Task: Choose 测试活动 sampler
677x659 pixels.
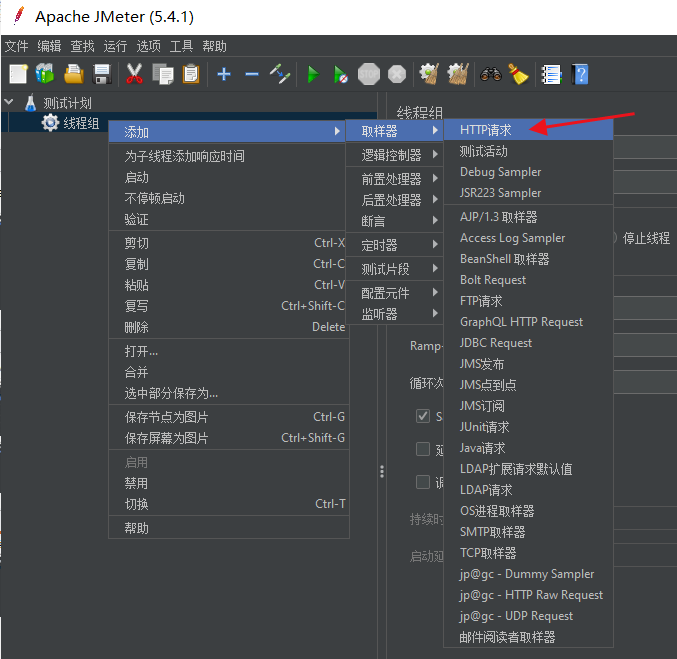Action: click(x=528, y=151)
